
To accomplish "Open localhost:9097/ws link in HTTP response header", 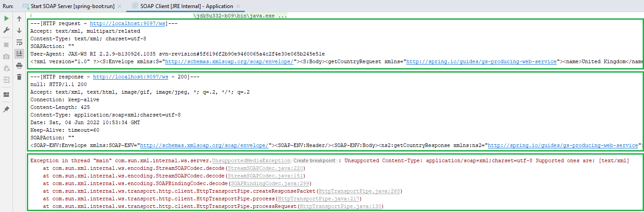I will point(131,77).
